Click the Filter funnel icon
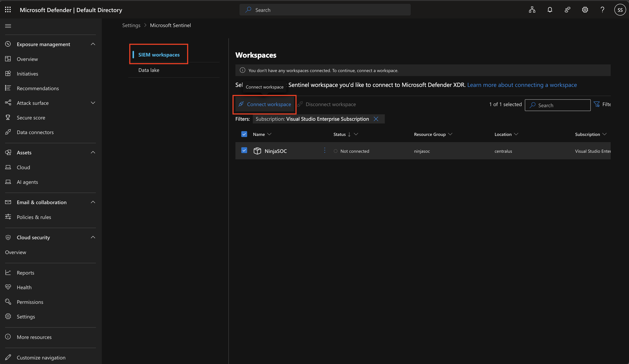629x364 pixels. pos(597,104)
